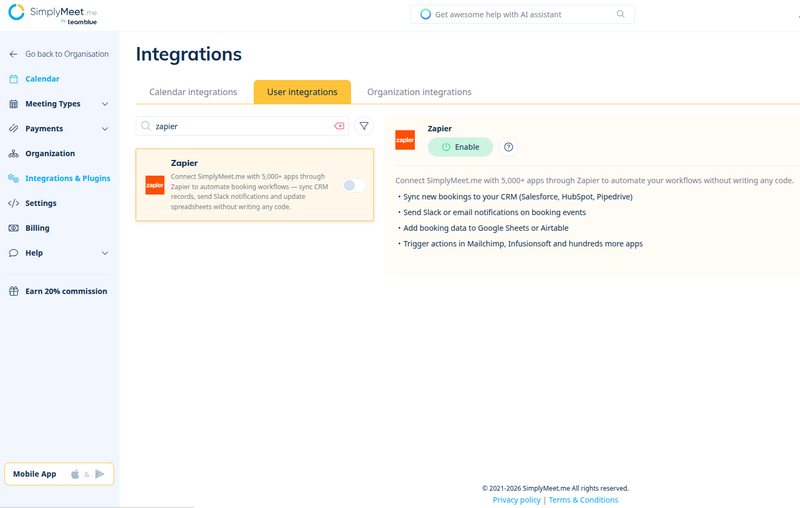Click the Calendar icon in the sidebar
Viewport: 800px width, 508px height.
[13, 79]
